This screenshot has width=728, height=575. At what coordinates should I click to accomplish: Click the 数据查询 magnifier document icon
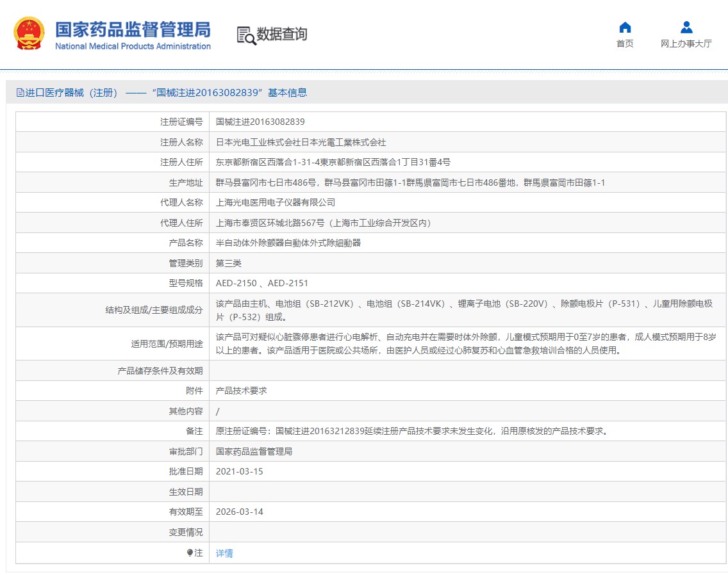click(246, 35)
